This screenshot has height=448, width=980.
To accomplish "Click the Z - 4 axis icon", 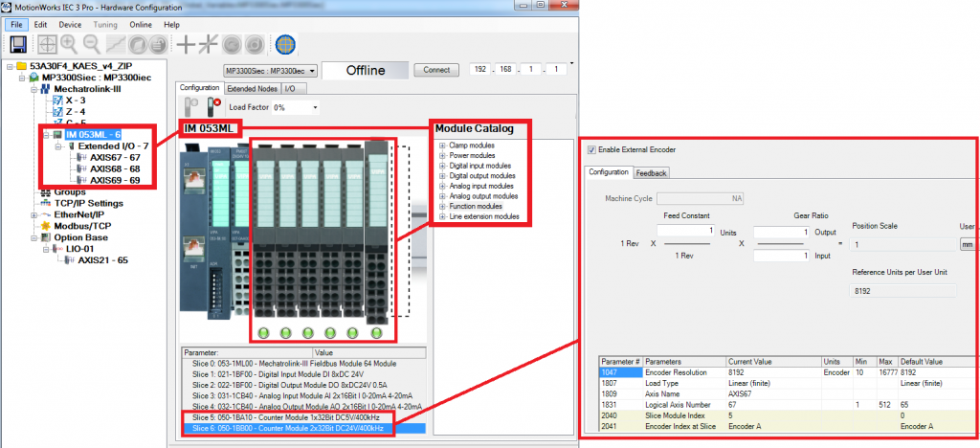I will pos(58,112).
